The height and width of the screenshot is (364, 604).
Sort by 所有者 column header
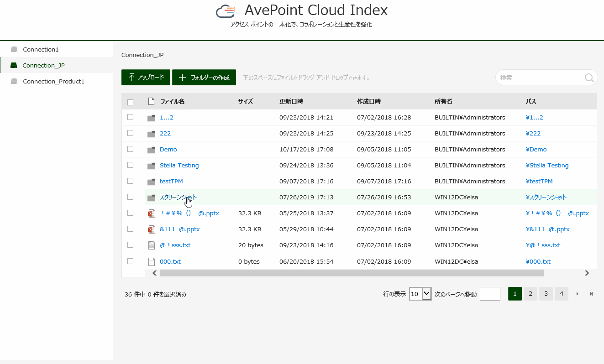click(443, 101)
